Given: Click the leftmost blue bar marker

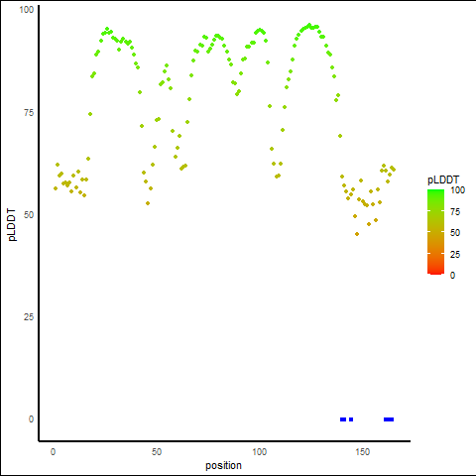Looking at the screenshot, I should 343,419.
